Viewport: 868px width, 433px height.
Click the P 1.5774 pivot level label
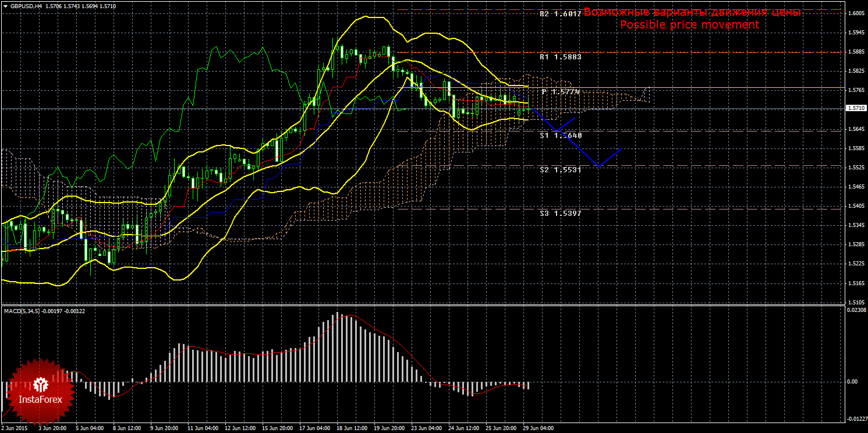(x=561, y=92)
